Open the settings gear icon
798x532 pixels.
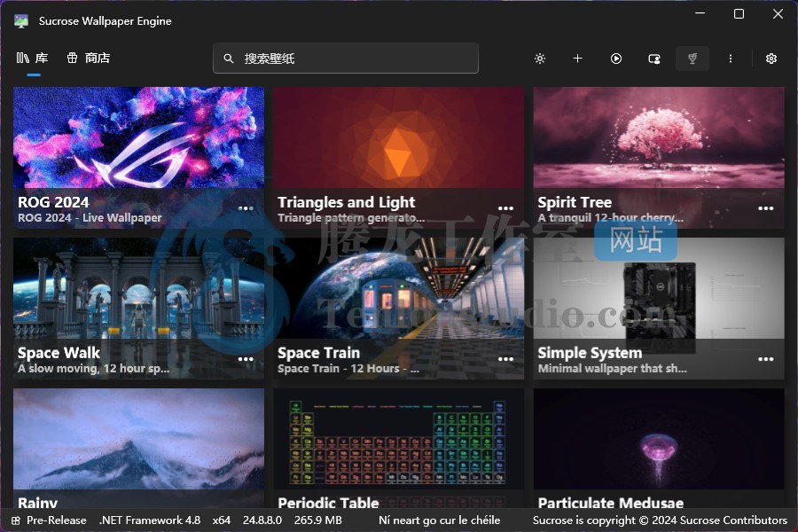pos(771,59)
